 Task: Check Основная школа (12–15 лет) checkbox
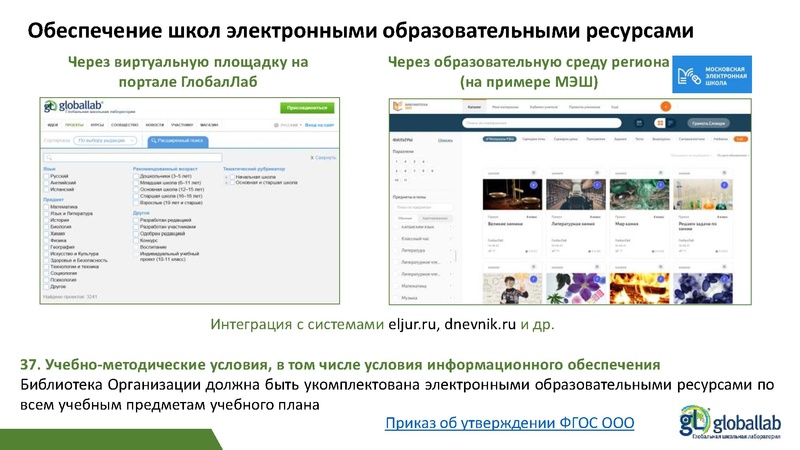[x=136, y=189]
